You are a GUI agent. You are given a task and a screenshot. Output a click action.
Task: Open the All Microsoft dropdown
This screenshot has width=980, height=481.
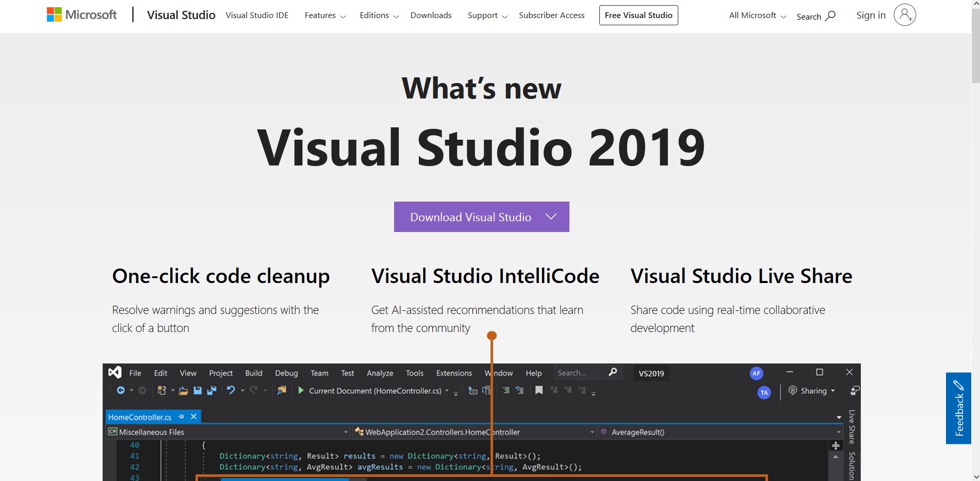coord(757,15)
